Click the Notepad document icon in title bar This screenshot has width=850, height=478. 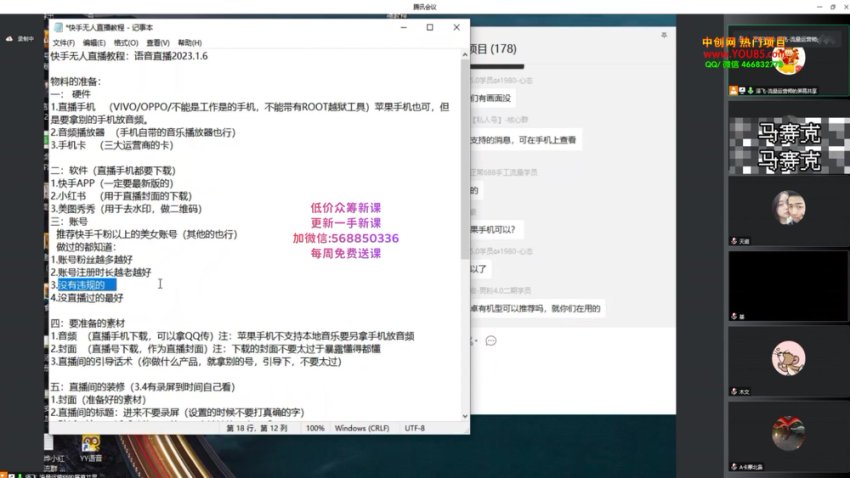click(58, 28)
